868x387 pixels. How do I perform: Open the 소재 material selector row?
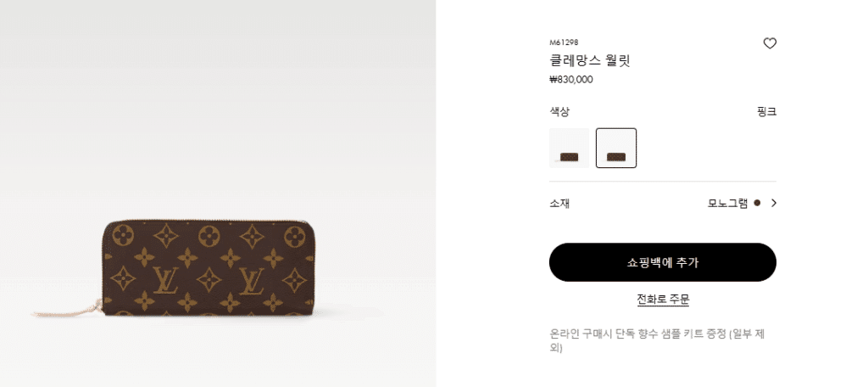pos(663,203)
